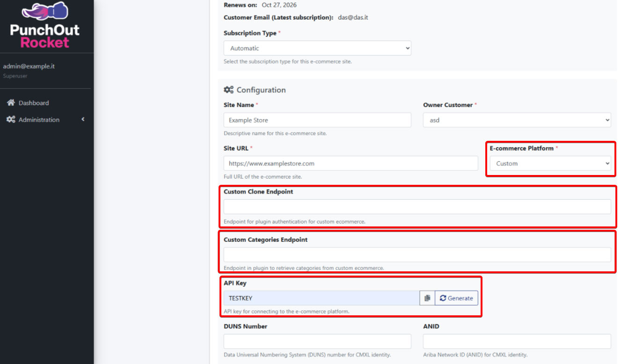621x364 pixels.
Task: Click the Administration gears icon
Action: tap(11, 120)
